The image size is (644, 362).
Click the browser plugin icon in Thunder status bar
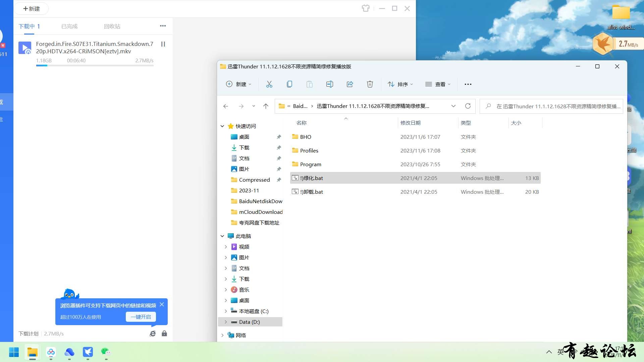(153, 334)
